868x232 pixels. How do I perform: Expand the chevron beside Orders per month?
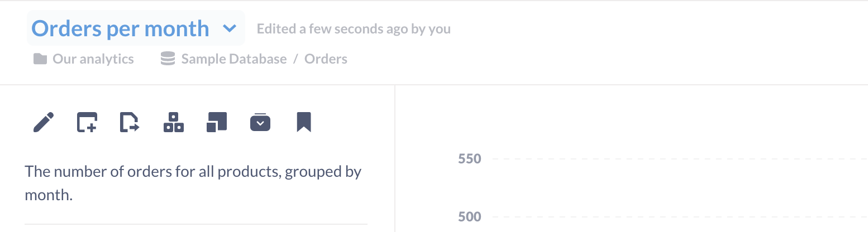click(230, 28)
